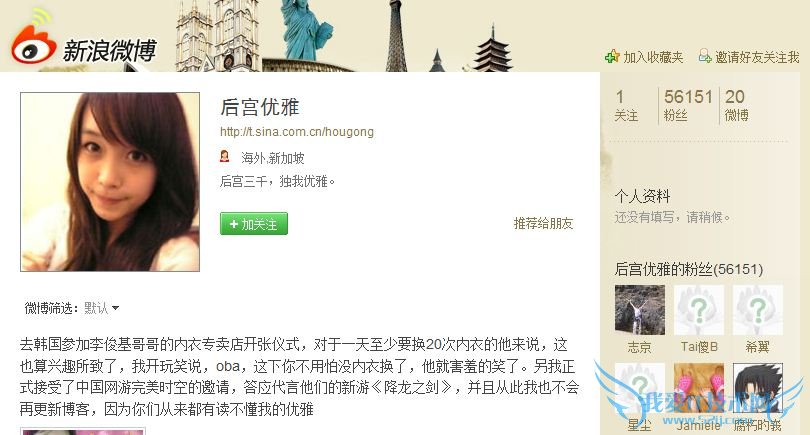Click the 推荐给朋友 link
Image resolution: width=810 pixels, height=435 pixels.
tap(543, 224)
